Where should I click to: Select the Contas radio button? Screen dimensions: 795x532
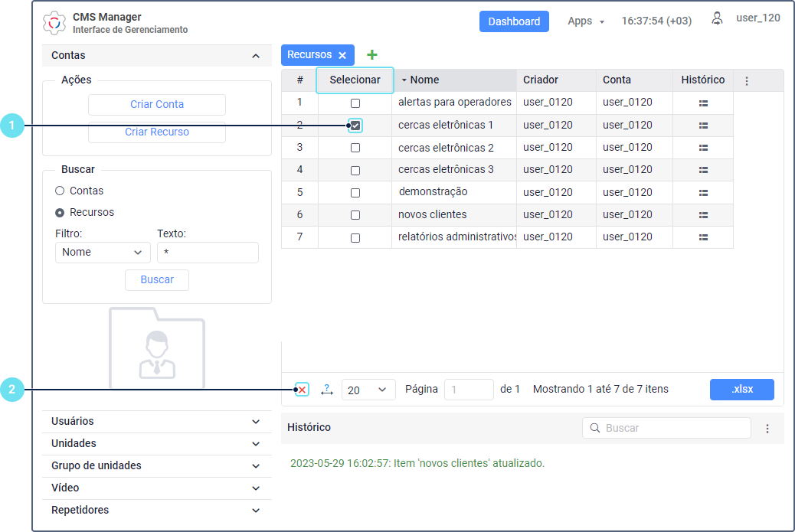pos(60,191)
